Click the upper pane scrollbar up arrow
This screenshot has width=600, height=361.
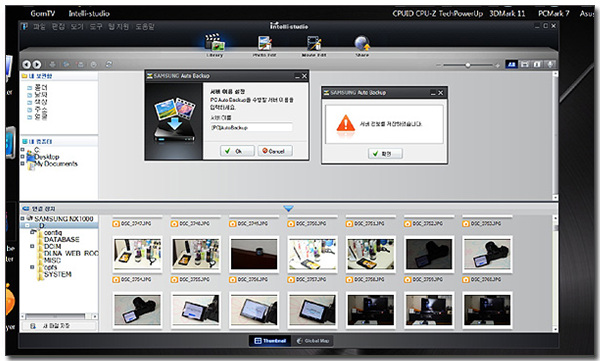555,74
